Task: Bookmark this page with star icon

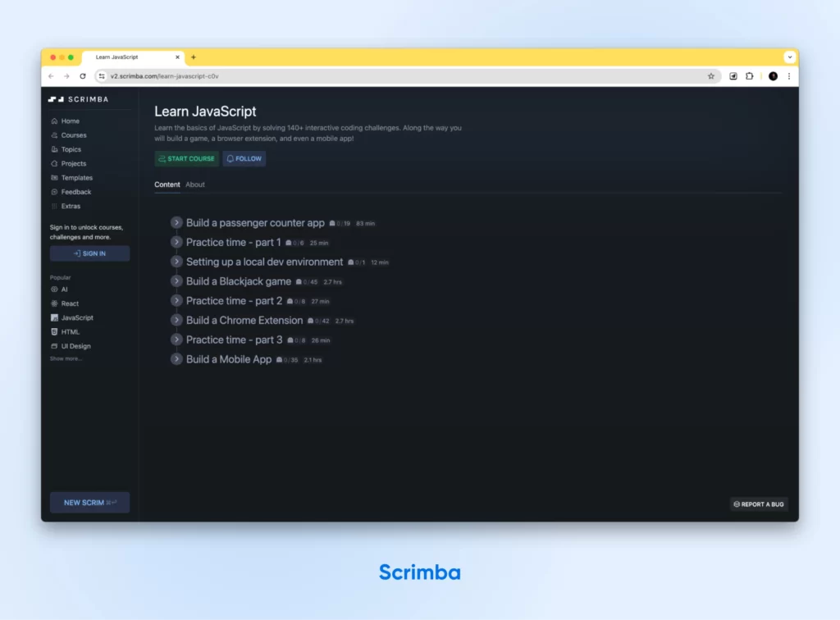Action: (711, 76)
